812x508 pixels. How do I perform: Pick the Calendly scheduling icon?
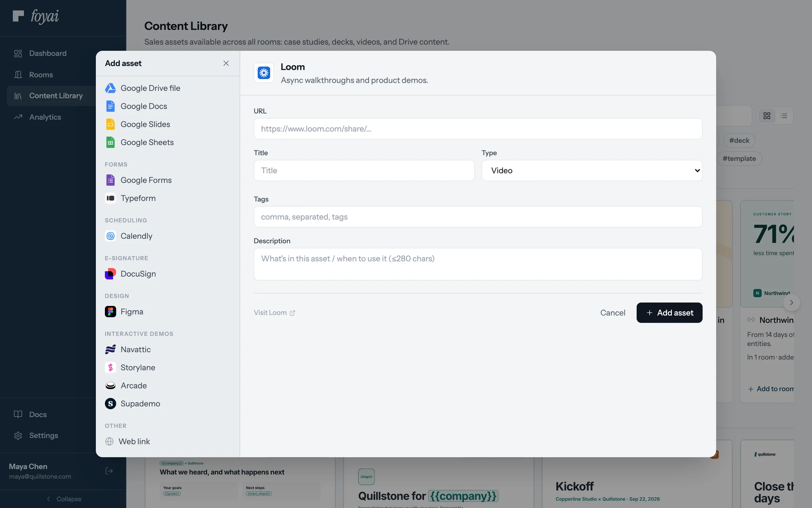tap(110, 236)
